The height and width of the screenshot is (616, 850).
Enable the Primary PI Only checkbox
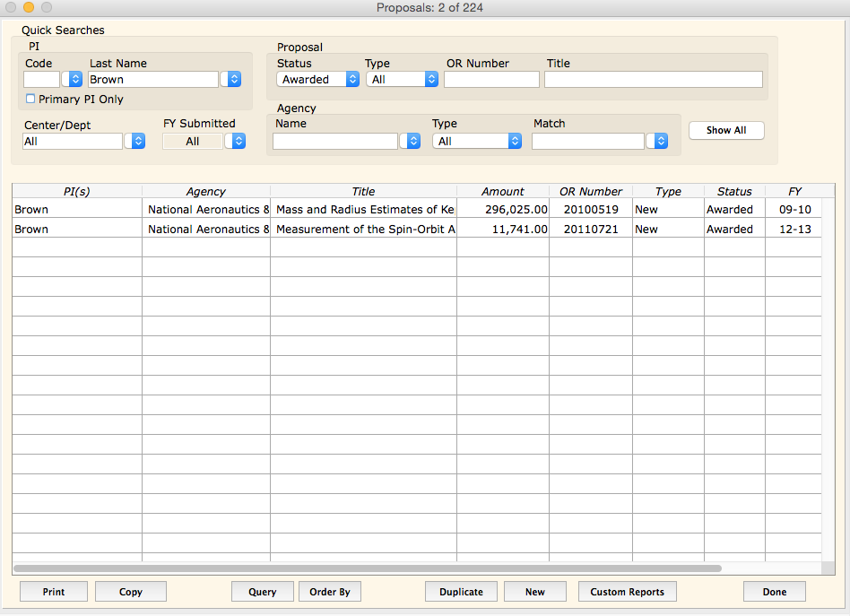point(31,100)
